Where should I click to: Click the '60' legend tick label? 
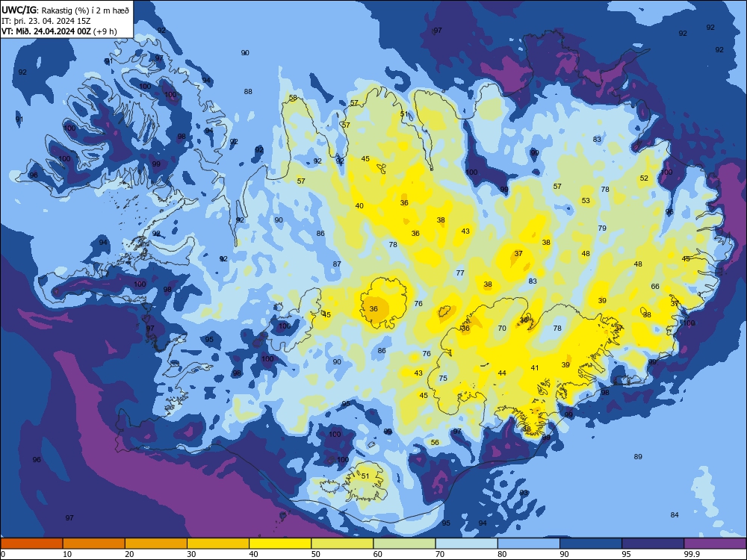coord(378,554)
